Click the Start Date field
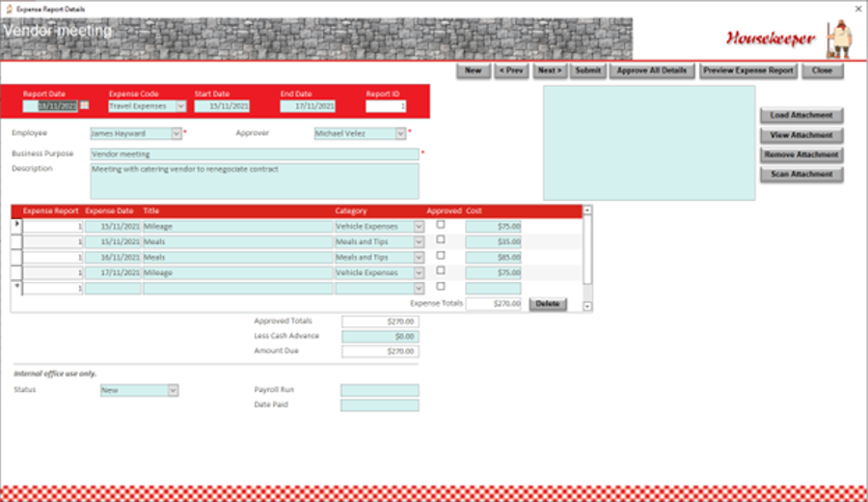Image resolution: width=868 pixels, height=502 pixels. [222, 106]
